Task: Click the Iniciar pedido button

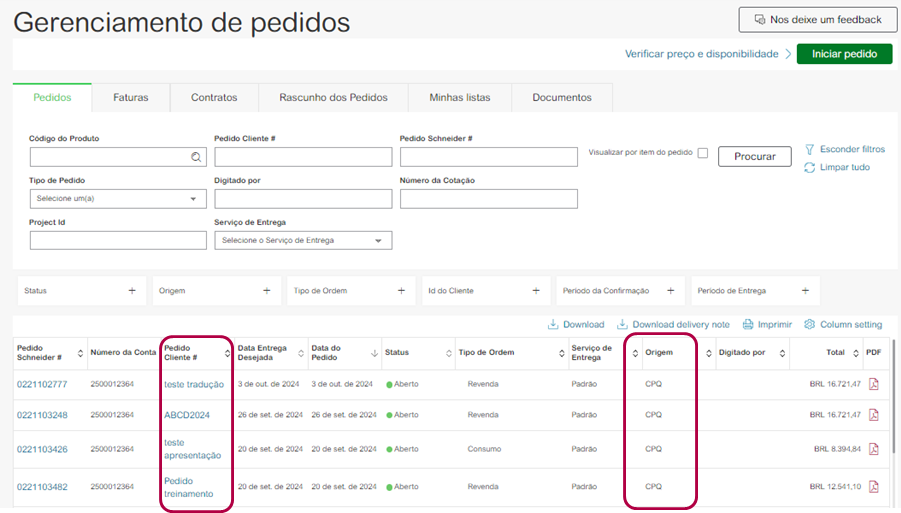Action: click(x=844, y=54)
